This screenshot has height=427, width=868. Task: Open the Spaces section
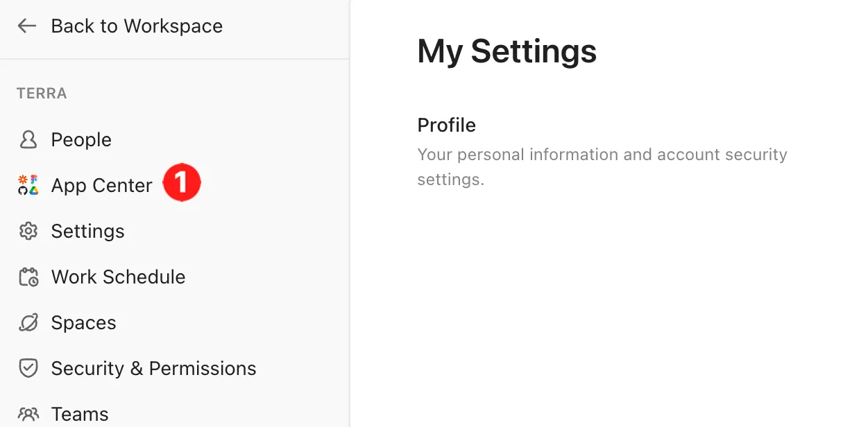tap(83, 322)
